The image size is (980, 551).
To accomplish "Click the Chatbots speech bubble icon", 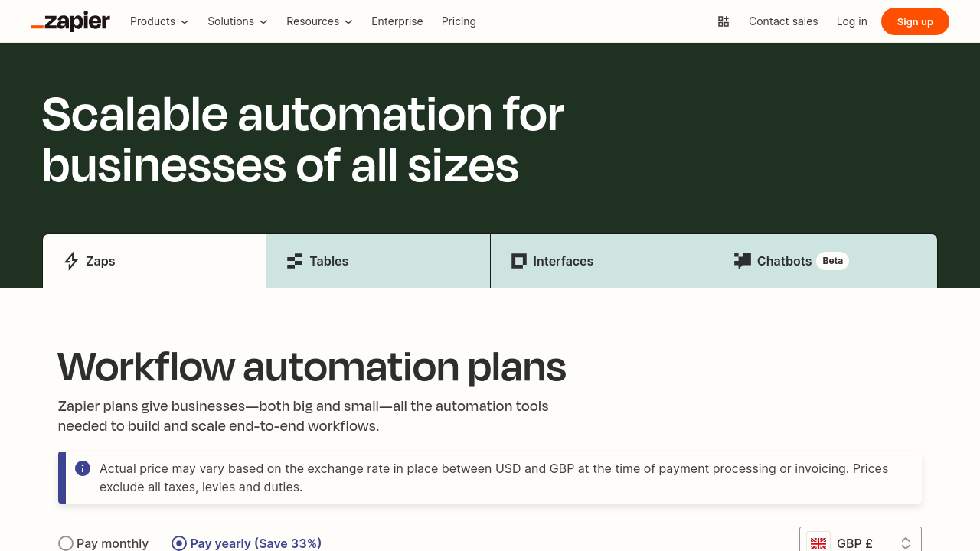I will tap(743, 261).
